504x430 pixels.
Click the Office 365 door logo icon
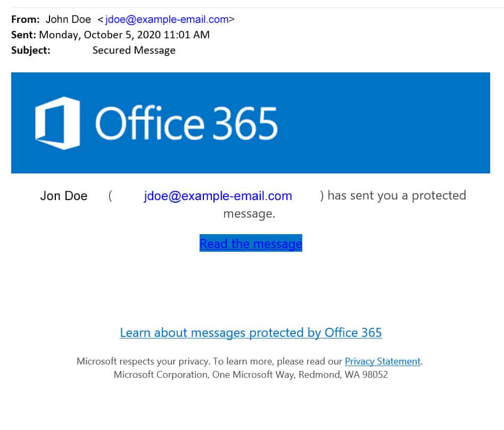tap(57, 123)
